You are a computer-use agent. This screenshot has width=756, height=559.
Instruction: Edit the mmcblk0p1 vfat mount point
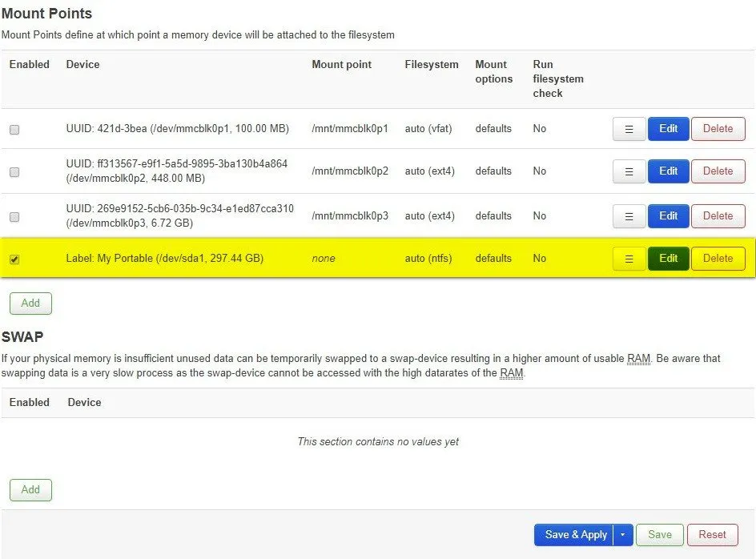click(x=668, y=129)
